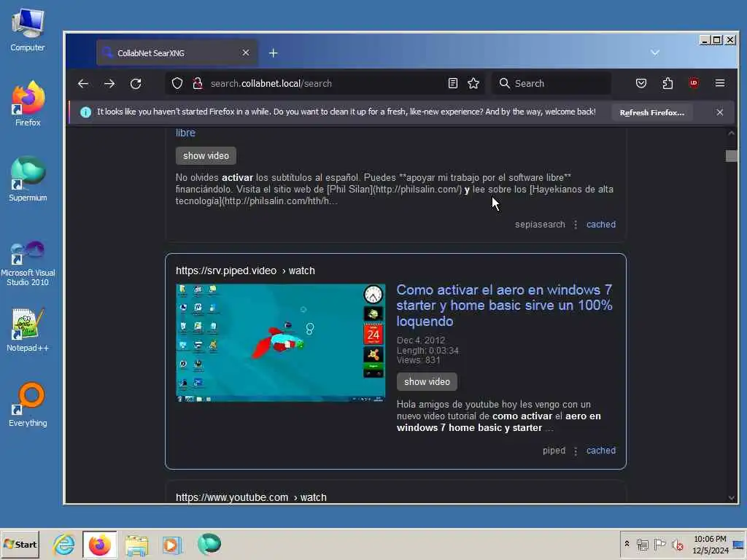Click the Firefox Search box

click(551, 83)
